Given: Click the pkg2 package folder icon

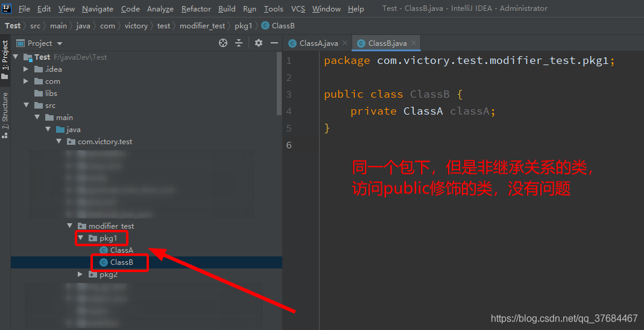Looking at the screenshot, I should coord(93,274).
